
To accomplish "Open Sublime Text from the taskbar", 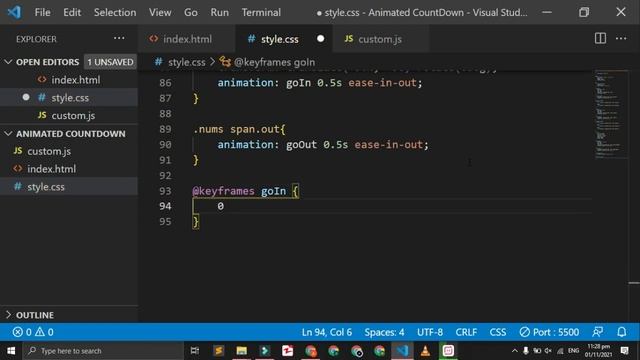I will pyautogui.click(x=218, y=351).
